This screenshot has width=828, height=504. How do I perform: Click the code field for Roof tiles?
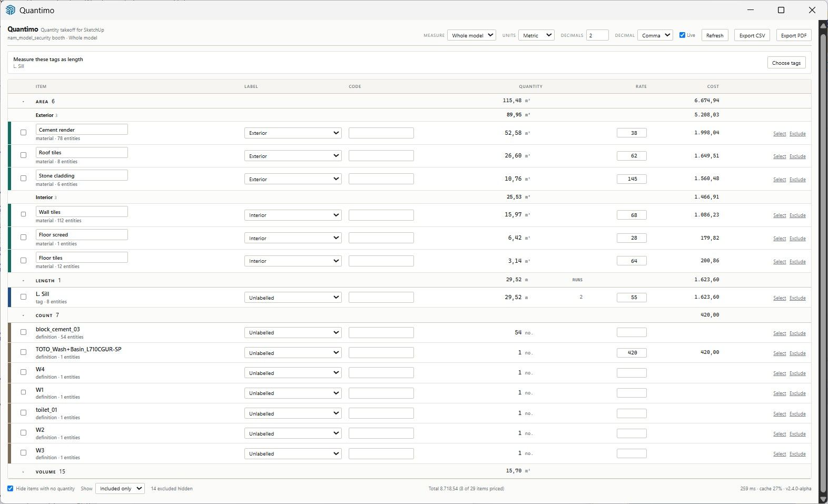pos(381,156)
